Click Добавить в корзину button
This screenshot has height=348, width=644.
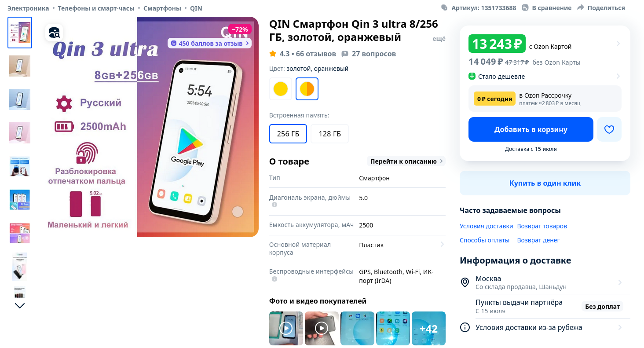tap(531, 129)
